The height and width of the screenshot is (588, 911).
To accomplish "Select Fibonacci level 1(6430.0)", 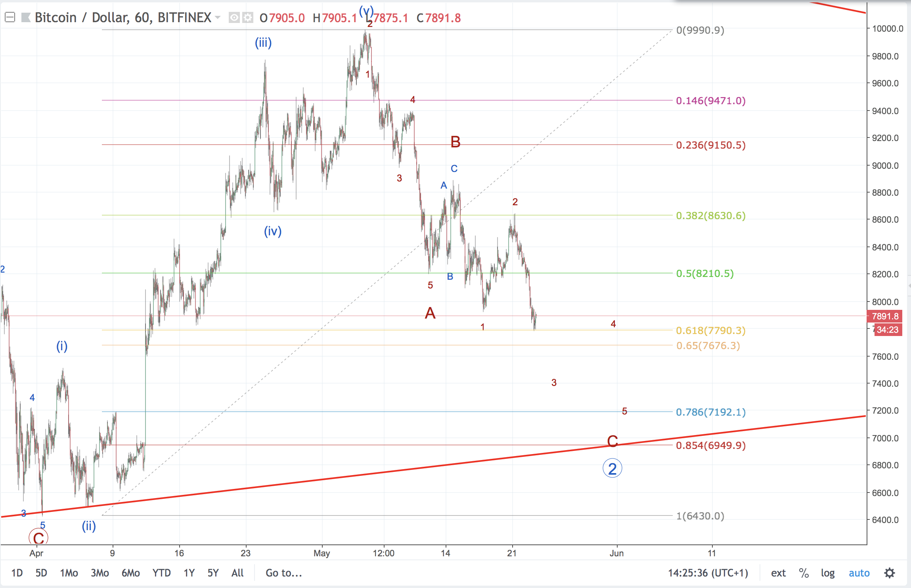I will pos(700,516).
